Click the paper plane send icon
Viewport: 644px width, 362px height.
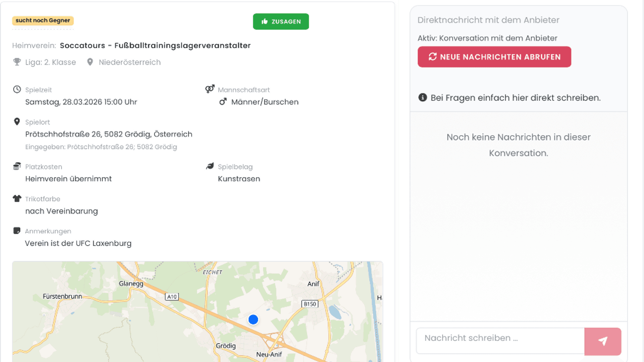(x=602, y=341)
